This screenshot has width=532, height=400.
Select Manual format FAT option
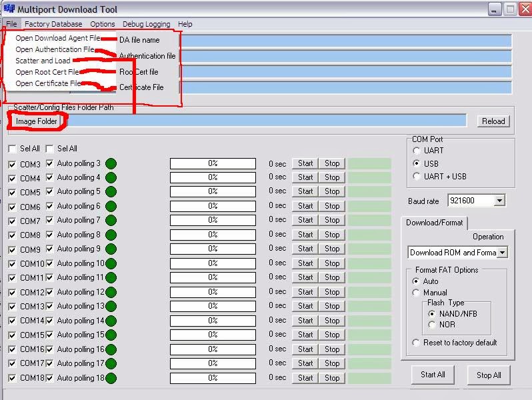click(416, 293)
